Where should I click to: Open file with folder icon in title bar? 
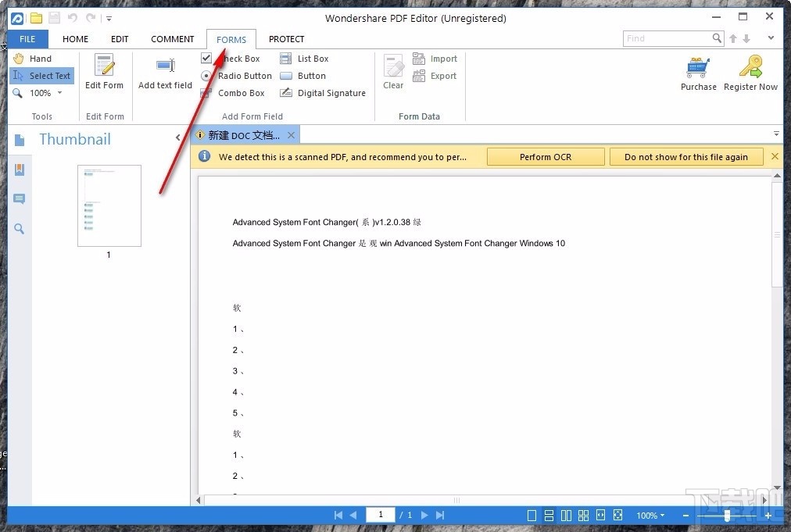[36, 18]
